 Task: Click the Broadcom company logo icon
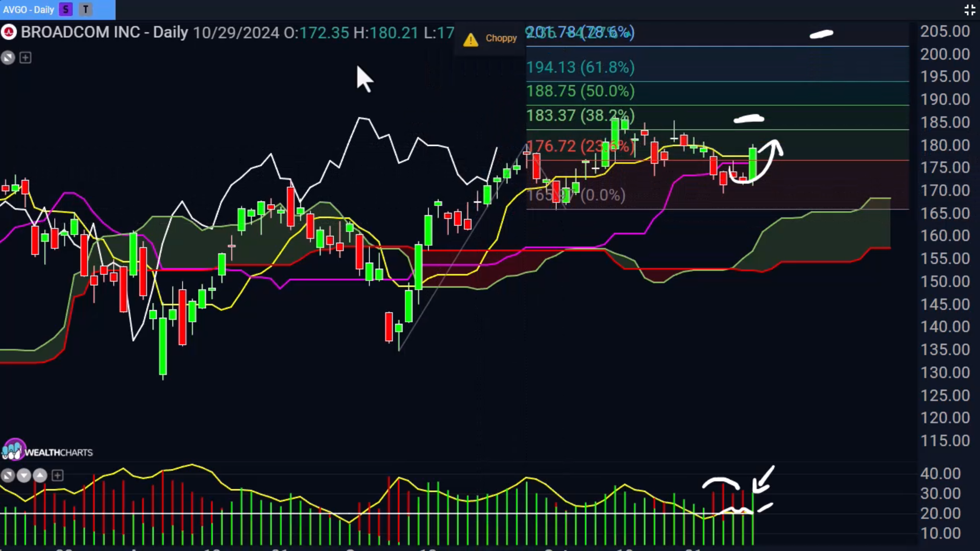coord(9,33)
